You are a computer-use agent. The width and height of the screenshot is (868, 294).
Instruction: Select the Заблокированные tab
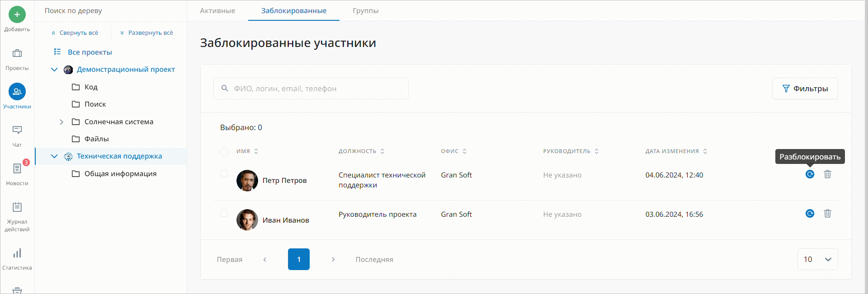point(294,11)
